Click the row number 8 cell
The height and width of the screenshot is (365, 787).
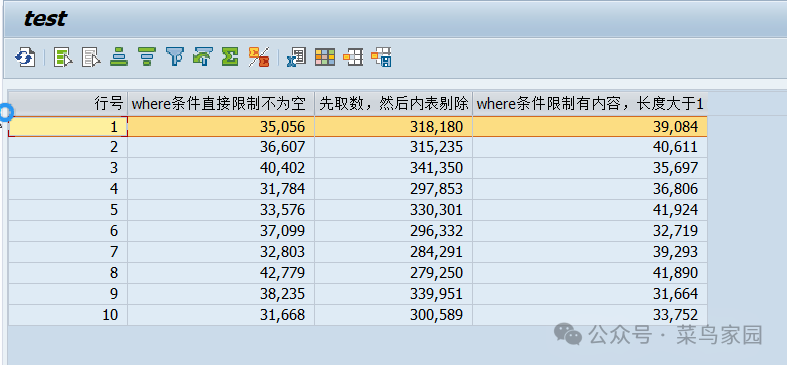tap(68, 273)
